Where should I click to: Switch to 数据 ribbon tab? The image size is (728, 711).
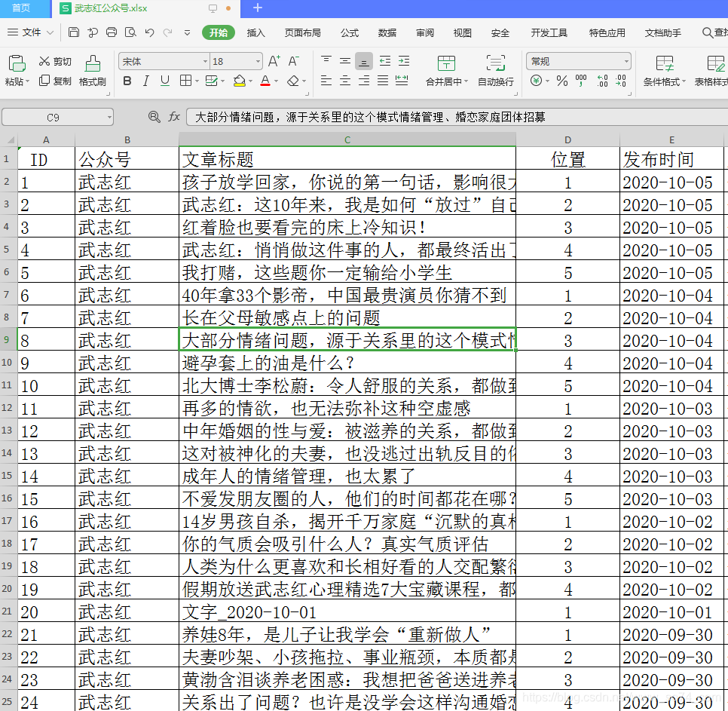(387, 33)
